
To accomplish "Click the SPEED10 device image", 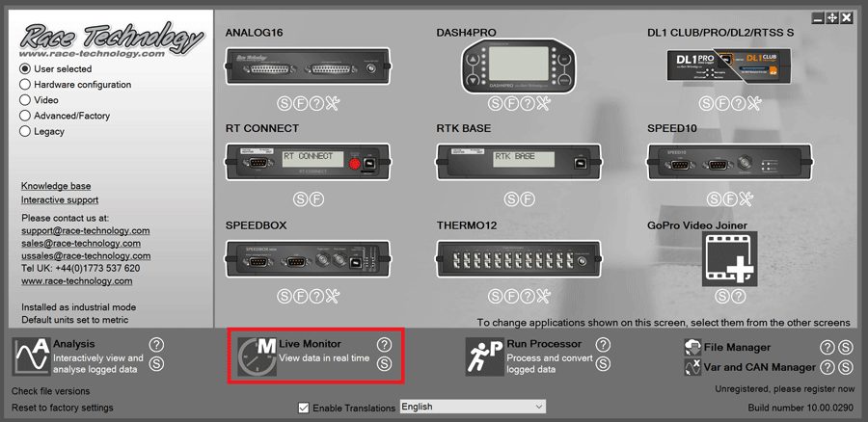I will (730, 162).
